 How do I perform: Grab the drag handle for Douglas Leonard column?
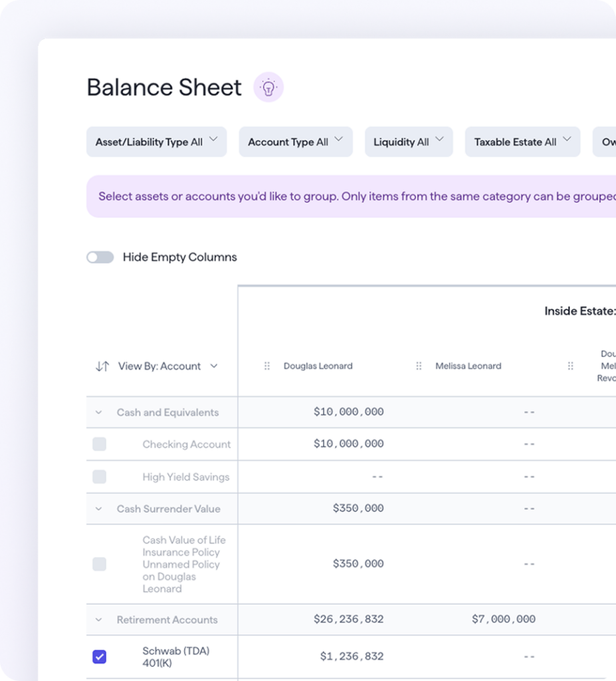[267, 366]
